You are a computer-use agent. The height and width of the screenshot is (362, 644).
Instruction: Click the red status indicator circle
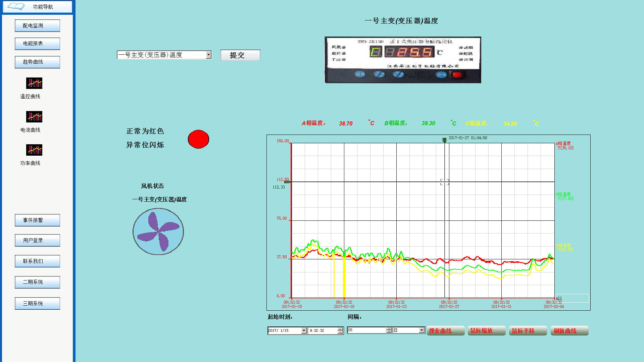click(x=198, y=139)
